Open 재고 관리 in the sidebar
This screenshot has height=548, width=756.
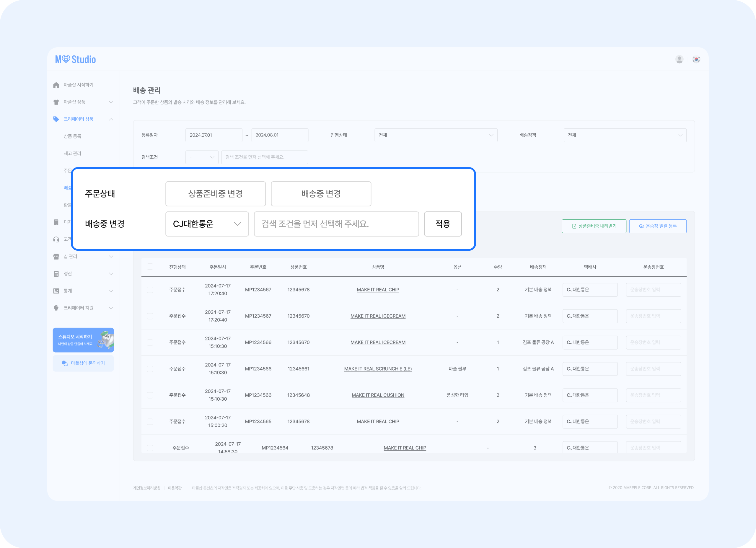click(x=72, y=153)
